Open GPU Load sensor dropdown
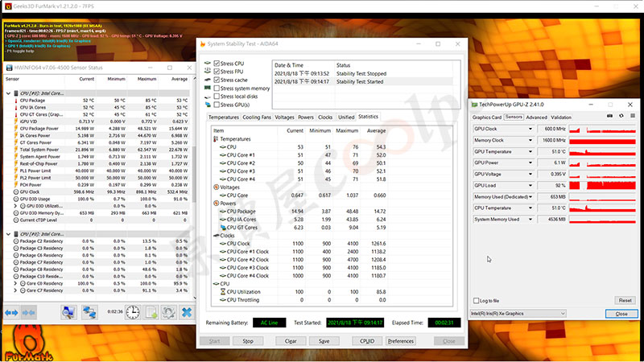This screenshot has height=362, width=644. point(530,186)
